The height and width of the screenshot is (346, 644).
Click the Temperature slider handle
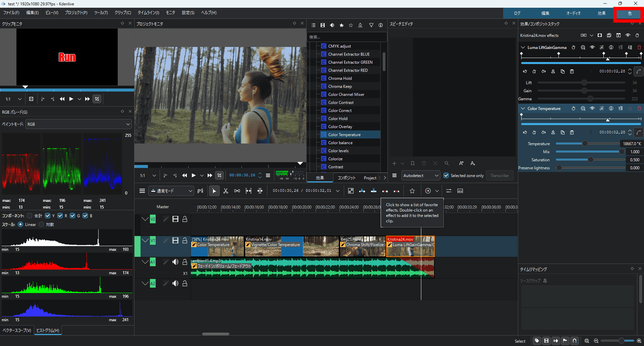(x=585, y=143)
